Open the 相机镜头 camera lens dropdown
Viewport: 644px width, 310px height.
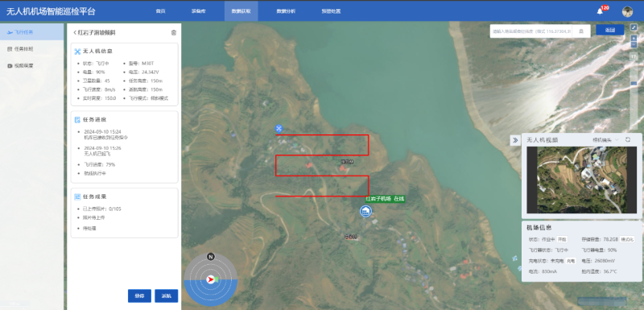pos(605,140)
